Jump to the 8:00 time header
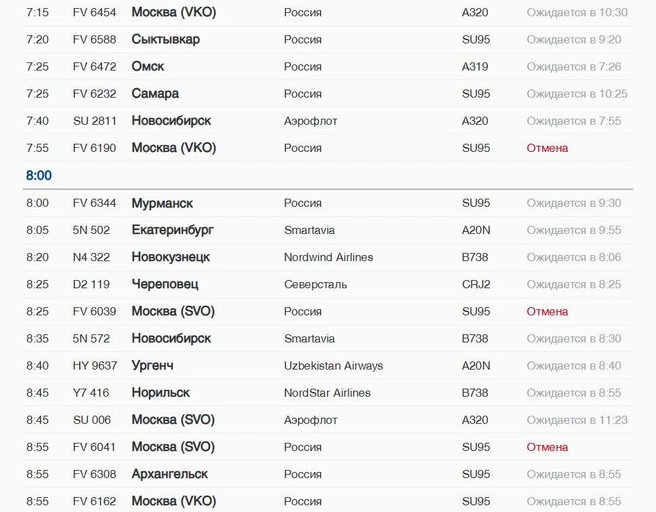Image resolution: width=656 pixels, height=512 pixels. tap(39, 175)
